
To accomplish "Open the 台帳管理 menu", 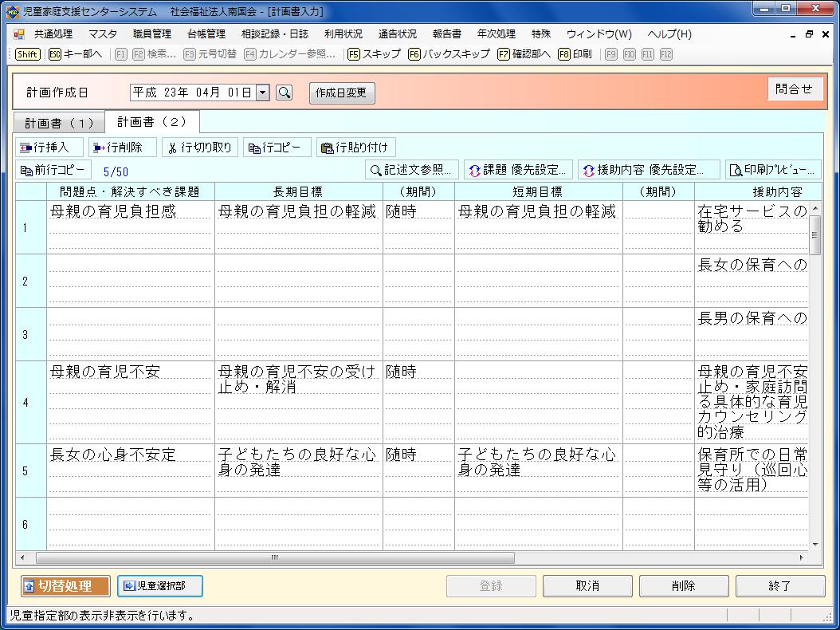I will point(206,34).
